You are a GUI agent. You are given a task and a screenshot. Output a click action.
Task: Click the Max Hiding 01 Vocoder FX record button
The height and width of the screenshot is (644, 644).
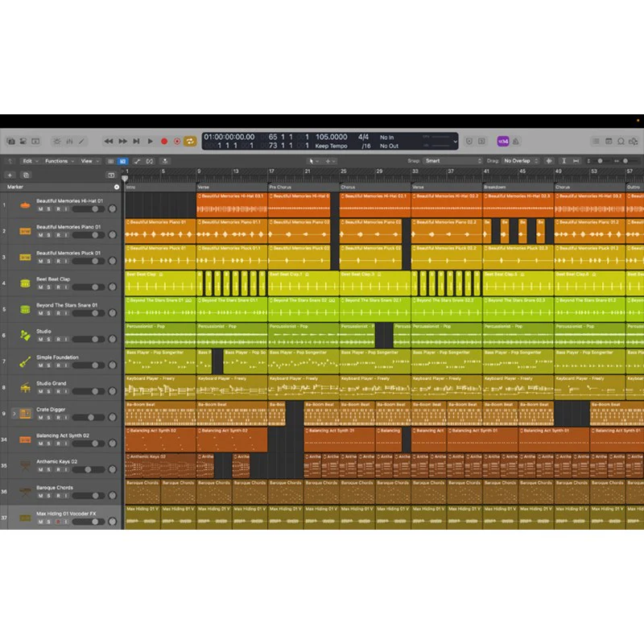coord(58,522)
